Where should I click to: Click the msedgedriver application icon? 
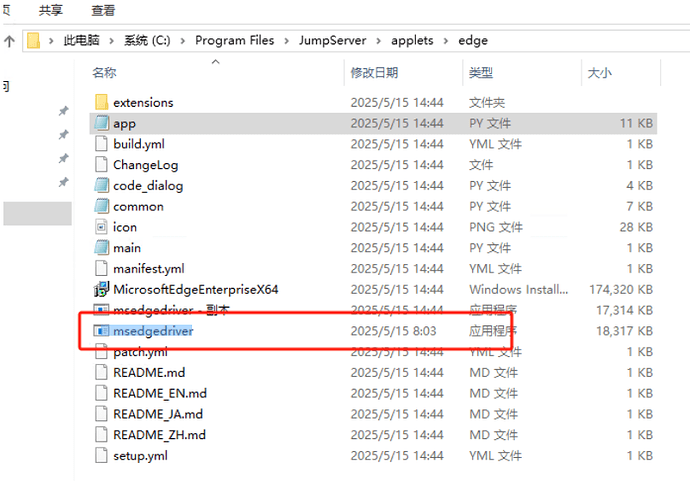[x=101, y=330]
